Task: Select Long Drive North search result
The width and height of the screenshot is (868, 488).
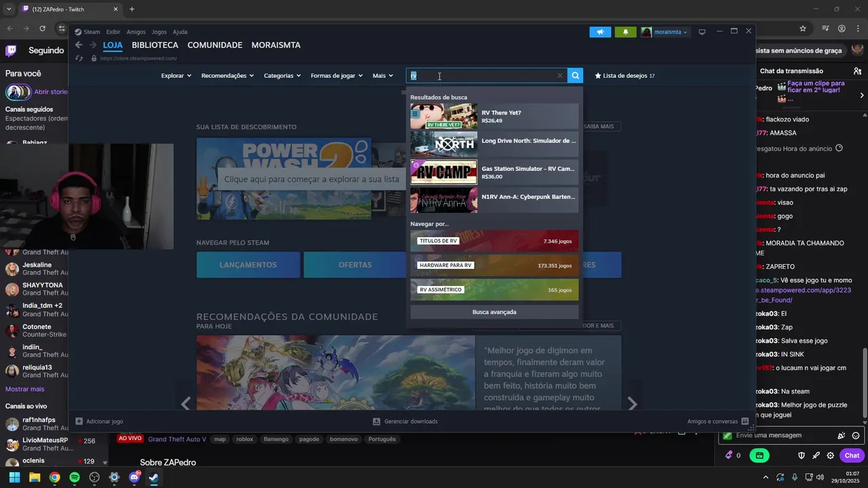Action: tap(494, 144)
